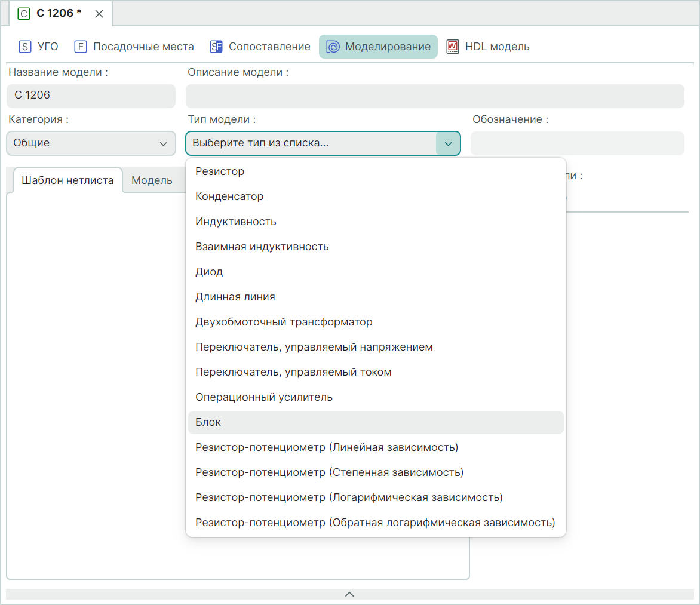The height and width of the screenshot is (605, 700).
Task: Choose Двухобмоточный трансформатор option
Action: 284,322
